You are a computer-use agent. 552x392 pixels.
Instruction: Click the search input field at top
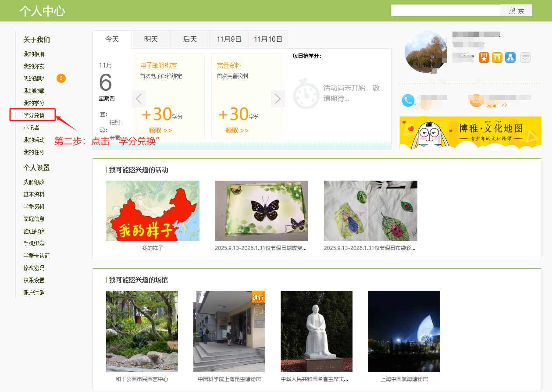tap(445, 11)
